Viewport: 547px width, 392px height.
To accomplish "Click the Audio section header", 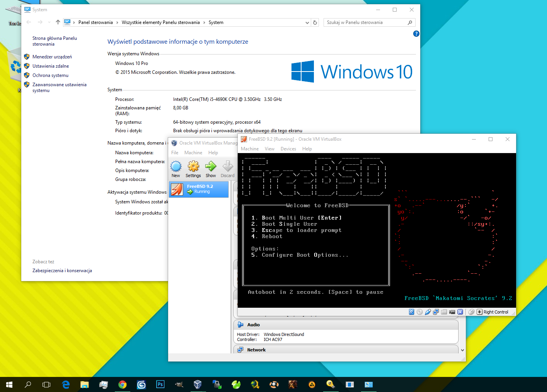I will 346,325.
